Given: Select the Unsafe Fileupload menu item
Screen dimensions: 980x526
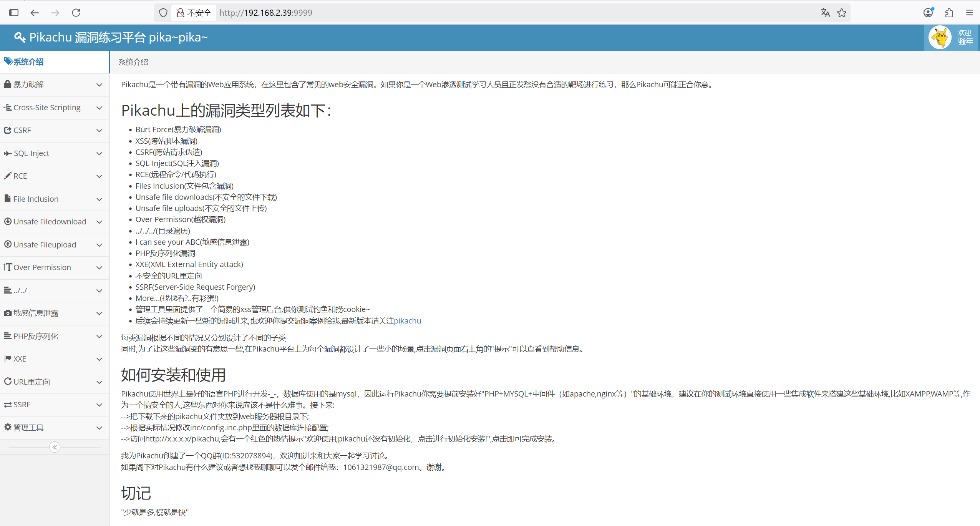Looking at the screenshot, I should point(45,245).
